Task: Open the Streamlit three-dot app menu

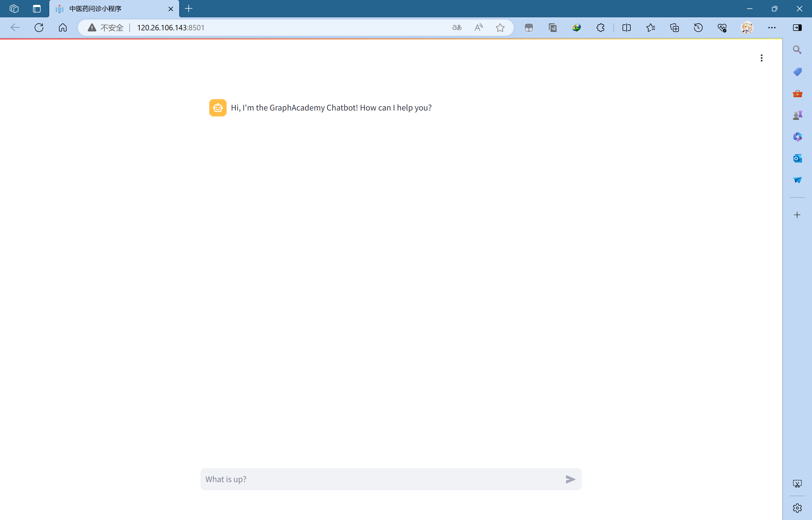Action: coord(761,58)
